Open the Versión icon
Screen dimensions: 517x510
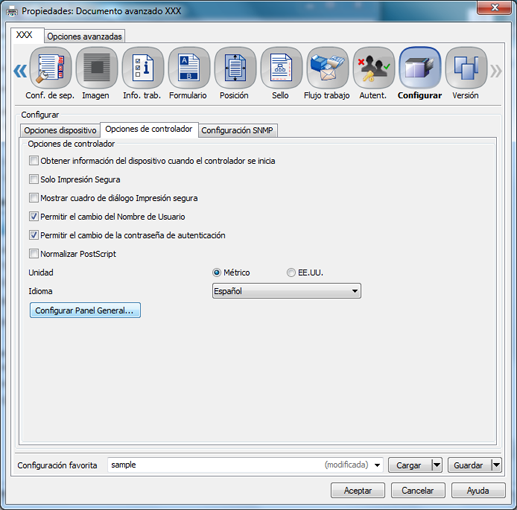pyautogui.click(x=466, y=68)
